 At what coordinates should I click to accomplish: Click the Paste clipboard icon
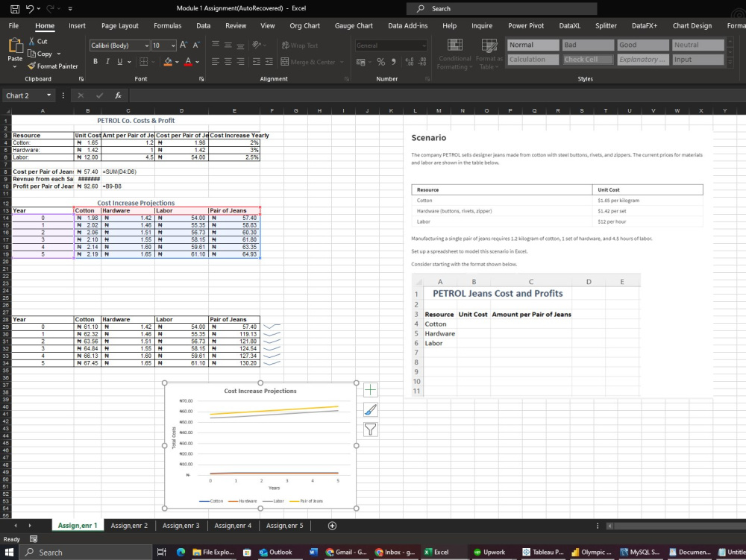point(15,45)
